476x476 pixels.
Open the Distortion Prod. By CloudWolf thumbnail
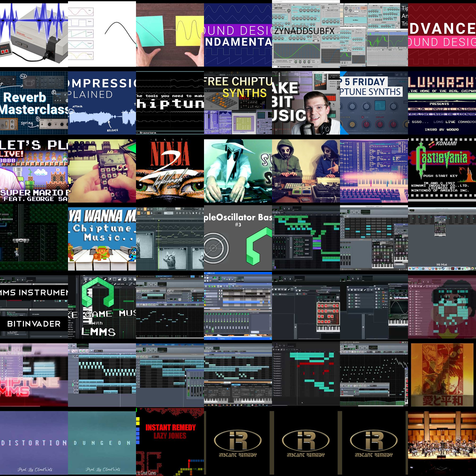(x=34, y=443)
